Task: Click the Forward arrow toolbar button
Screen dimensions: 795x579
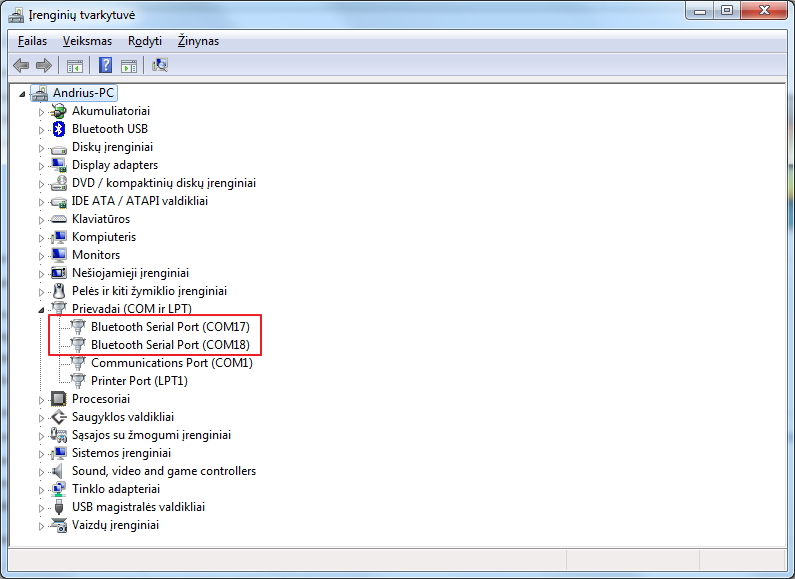Action: tap(44, 65)
